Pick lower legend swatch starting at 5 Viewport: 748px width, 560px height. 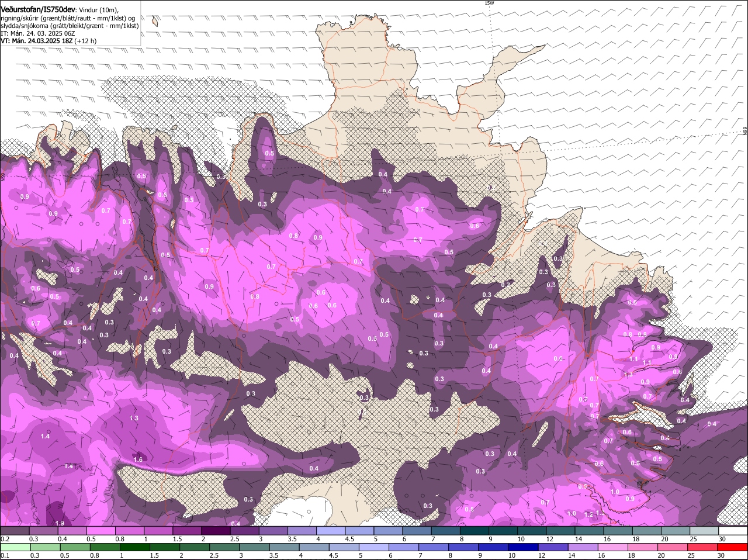pyautogui.click(x=374, y=547)
